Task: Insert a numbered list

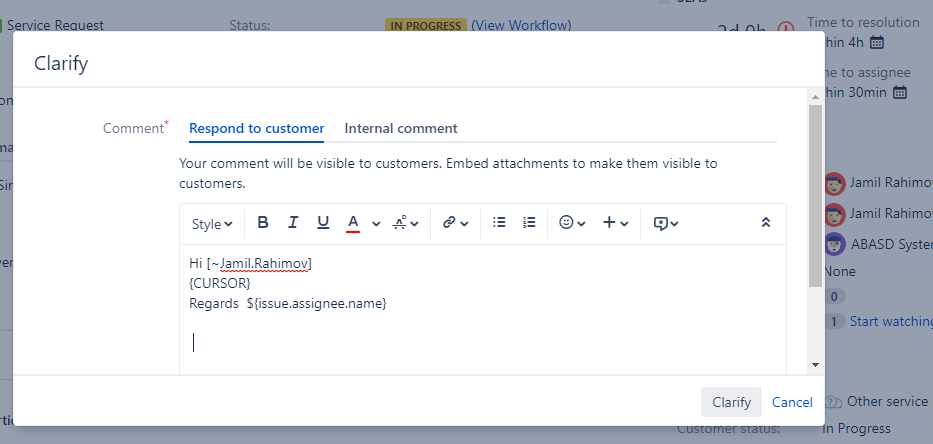Action: pyautogui.click(x=529, y=223)
